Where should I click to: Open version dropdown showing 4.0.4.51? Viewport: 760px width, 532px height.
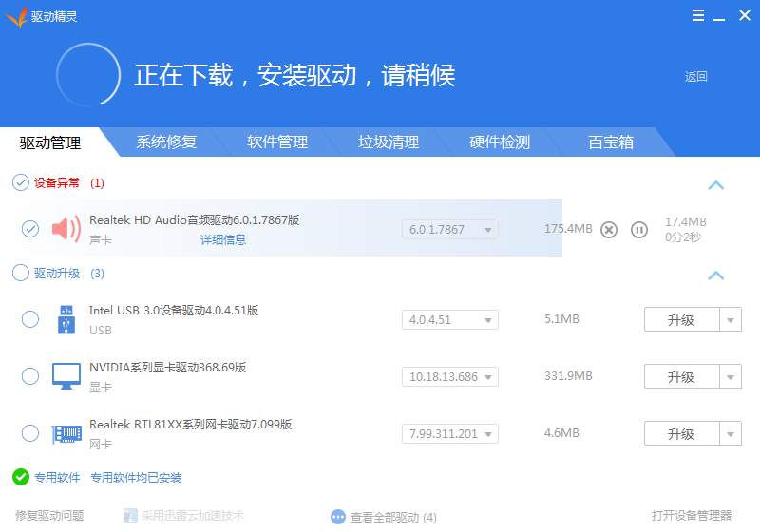[x=449, y=320]
